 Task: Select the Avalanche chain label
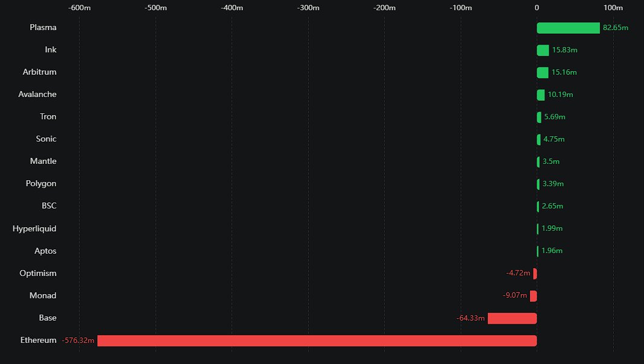(x=37, y=95)
